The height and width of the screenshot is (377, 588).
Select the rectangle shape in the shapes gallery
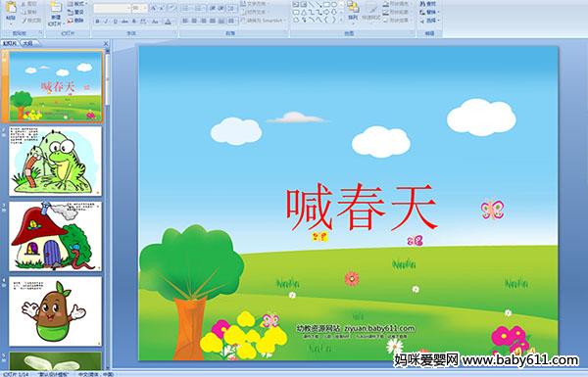coord(326,5)
